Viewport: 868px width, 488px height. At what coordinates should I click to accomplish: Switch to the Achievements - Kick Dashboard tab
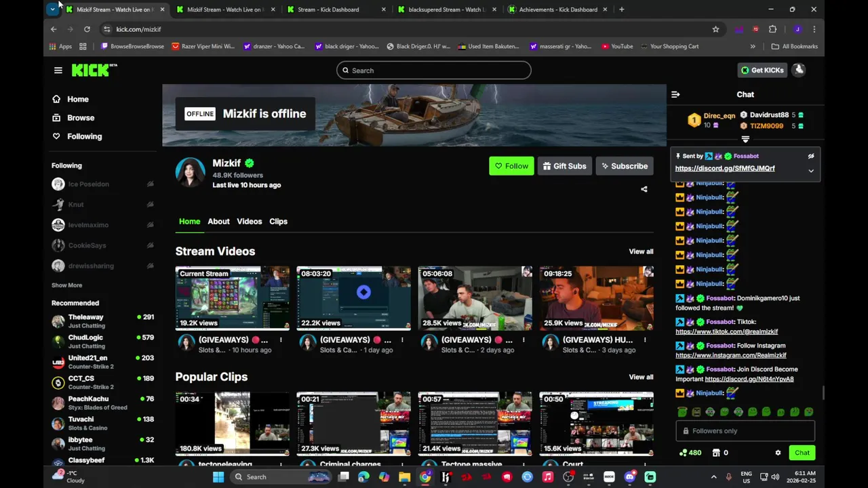click(x=557, y=9)
